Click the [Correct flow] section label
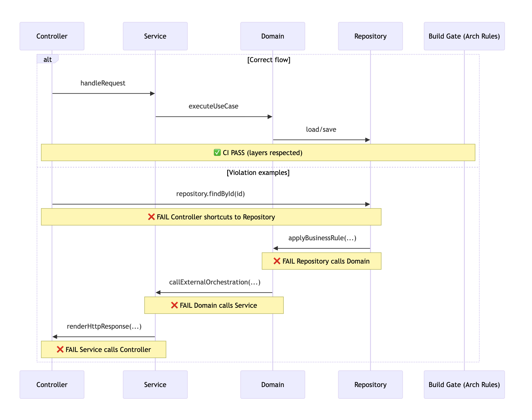Image resolution: width=532 pixels, height=420 pixels. pos(269,60)
